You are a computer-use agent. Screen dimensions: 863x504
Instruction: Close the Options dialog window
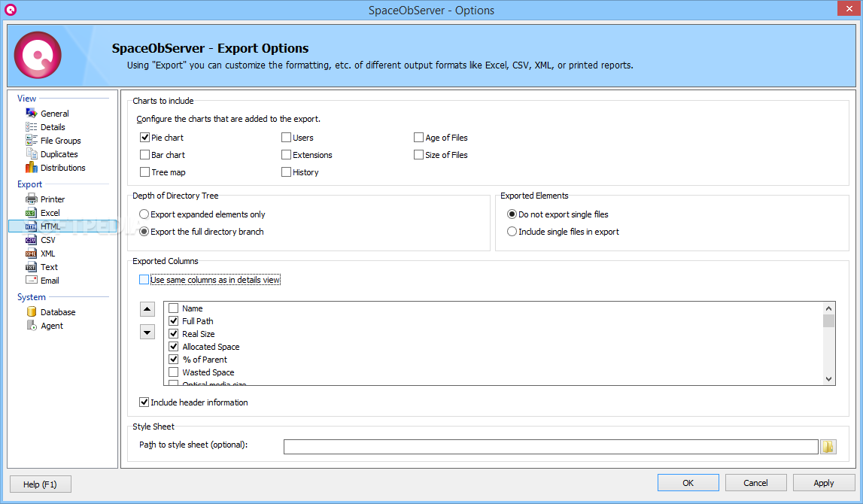coord(849,8)
